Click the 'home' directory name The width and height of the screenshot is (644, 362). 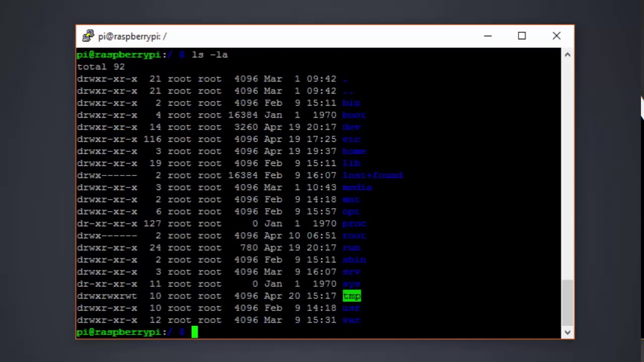(x=354, y=151)
